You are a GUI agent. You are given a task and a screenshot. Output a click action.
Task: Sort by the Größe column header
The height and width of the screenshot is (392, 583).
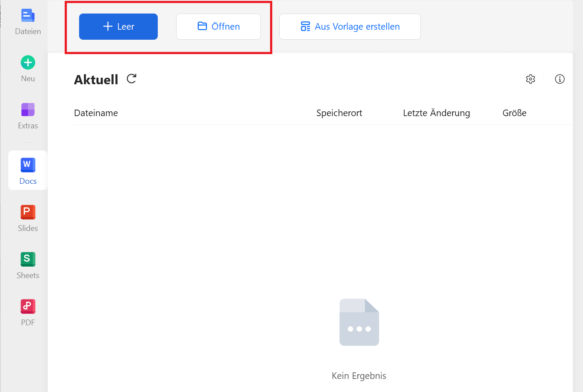pyautogui.click(x=514, y=113)
